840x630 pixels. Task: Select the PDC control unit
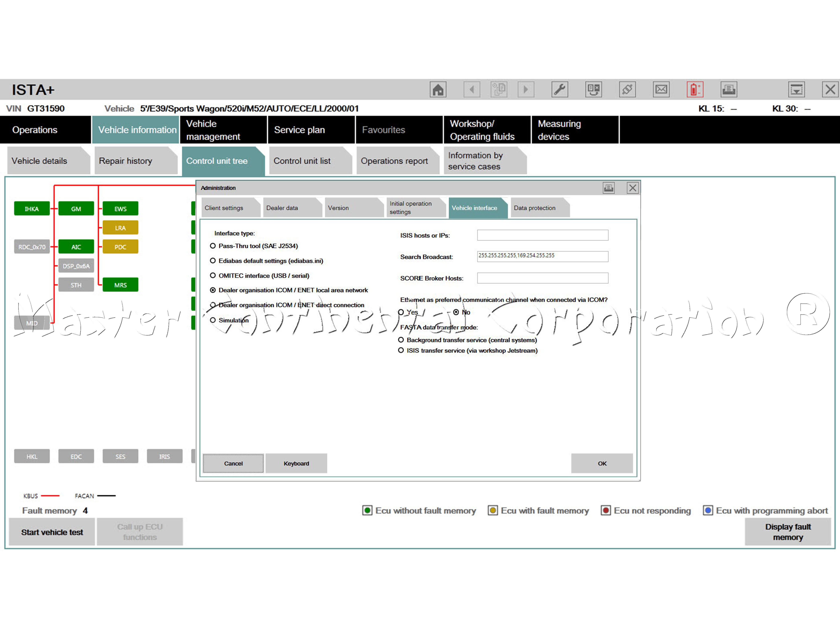[120, 246]
